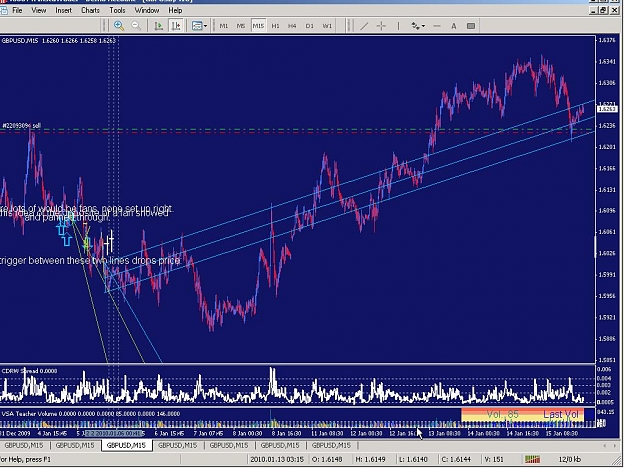Viewport: 625px width, 469px height.
Task: Open the Help menu
Action: [x=175, y=10]
